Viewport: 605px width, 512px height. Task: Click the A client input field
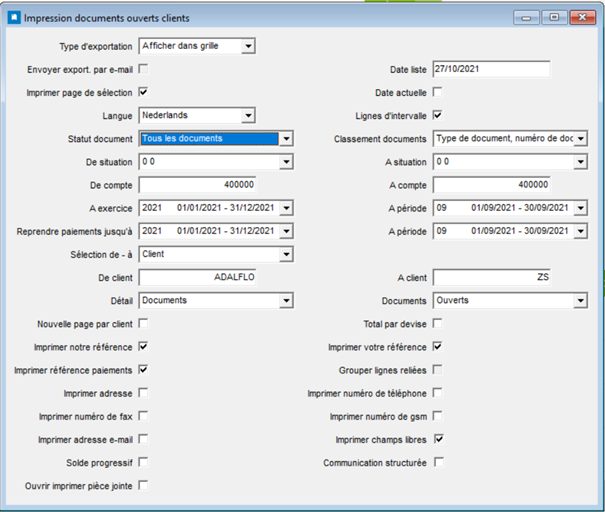492,277
